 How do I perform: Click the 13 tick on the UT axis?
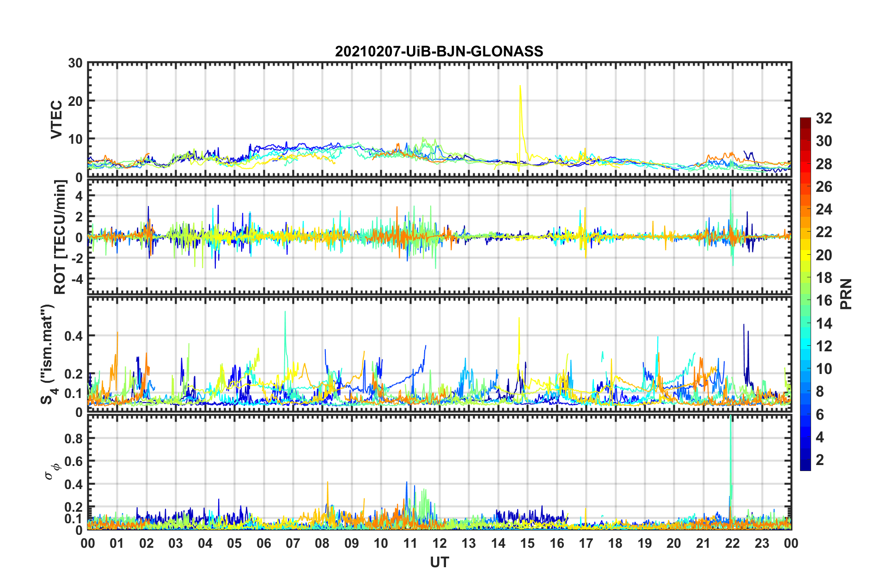point(469,543)
